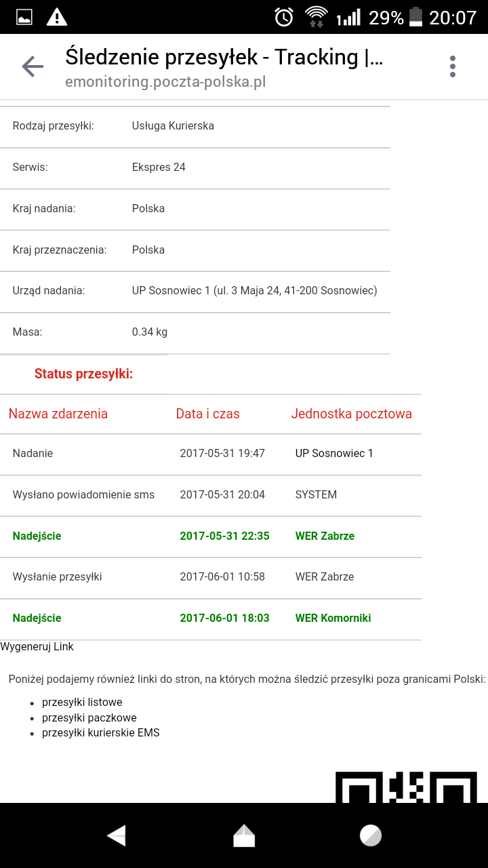Viewport: 488px width, 868px height.
Task: Tap the Android home navigation button
Action: click(x=244, y=835)
